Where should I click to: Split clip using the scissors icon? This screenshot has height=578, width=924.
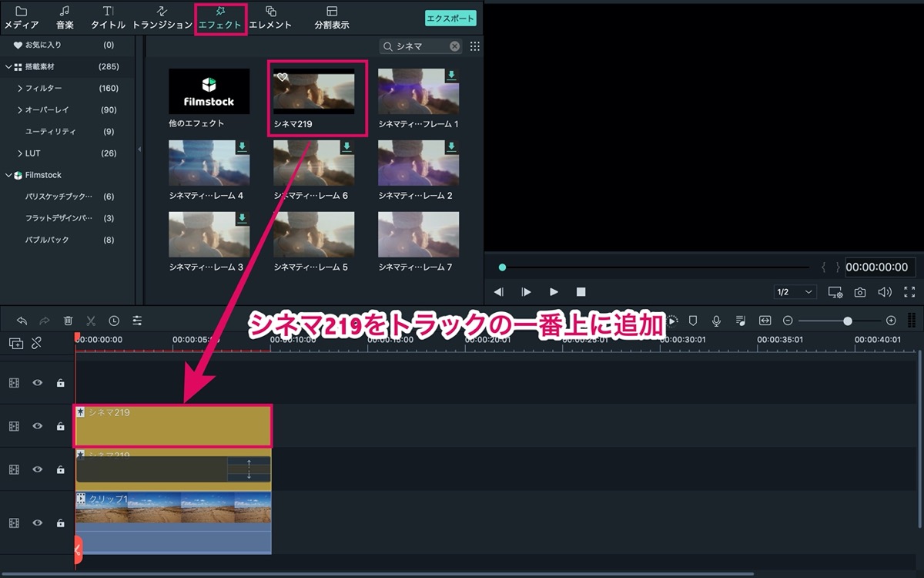pos(91,321)
